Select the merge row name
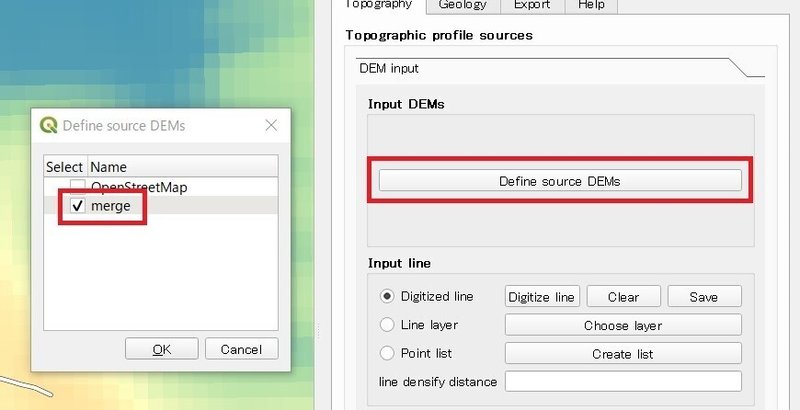The width and height of the screenshot is (800, 410). pyautogui.click(x=111, y=206)
